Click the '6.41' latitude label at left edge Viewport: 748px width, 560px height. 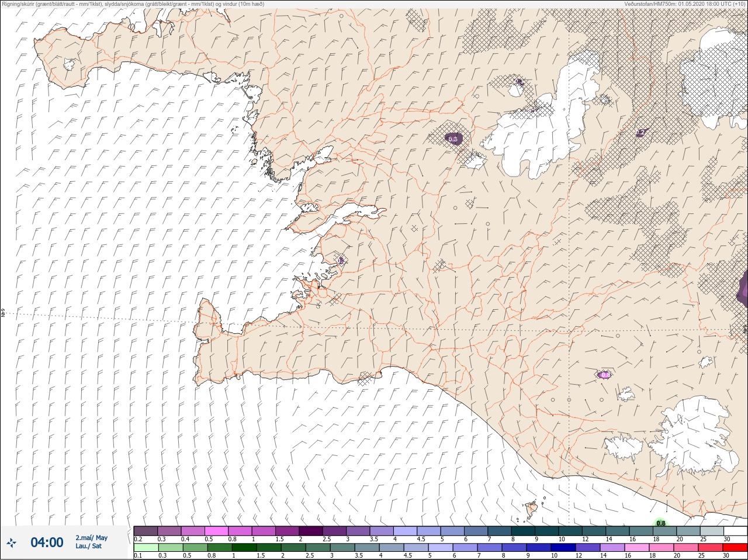click(x=3, y=313)
